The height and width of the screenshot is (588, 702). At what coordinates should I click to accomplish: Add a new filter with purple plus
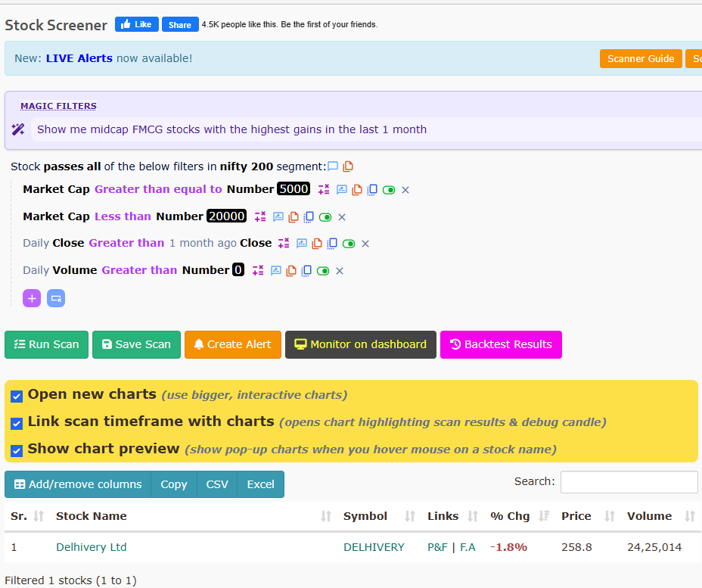pos(32,298)
